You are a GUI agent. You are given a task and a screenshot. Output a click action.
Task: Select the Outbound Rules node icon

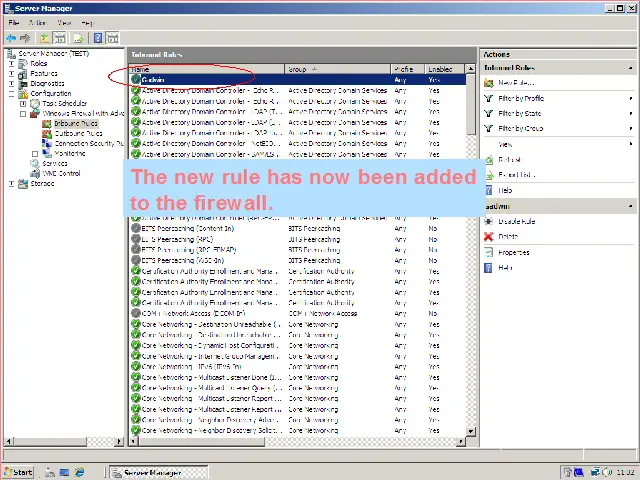pos(48,133)
